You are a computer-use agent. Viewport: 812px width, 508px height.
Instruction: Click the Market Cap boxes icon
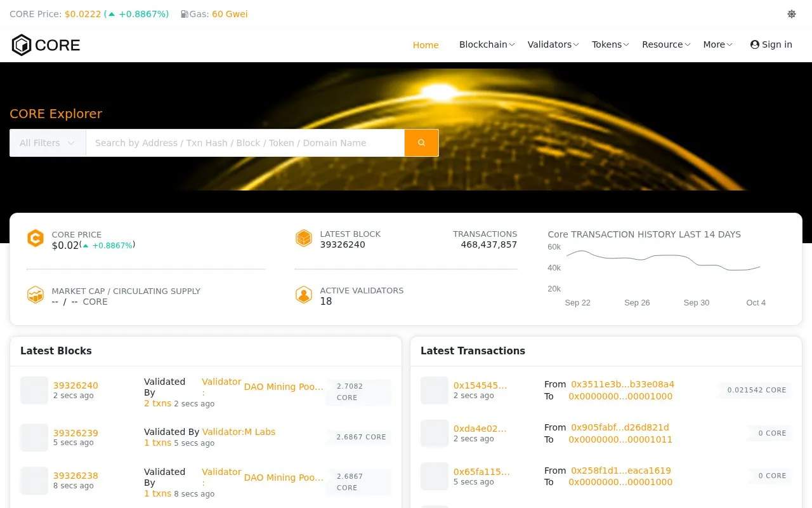tap(35, 295)
